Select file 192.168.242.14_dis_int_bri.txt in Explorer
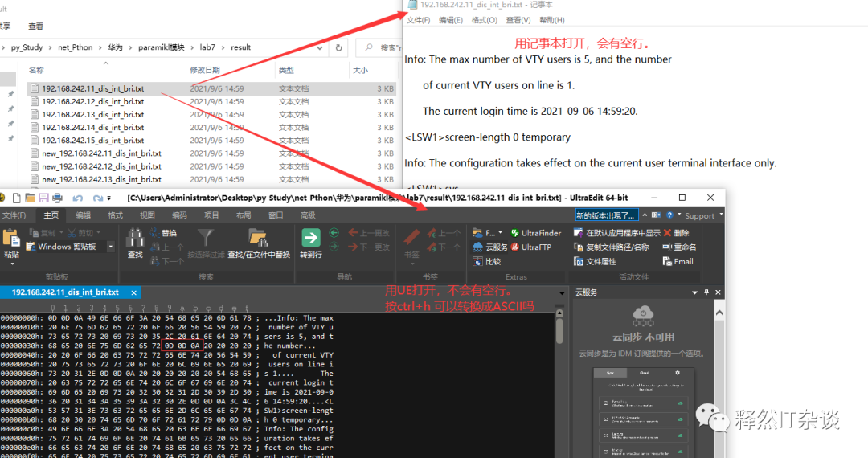The height and width of the screenshot is (458, 868). [x=93, y=128]
